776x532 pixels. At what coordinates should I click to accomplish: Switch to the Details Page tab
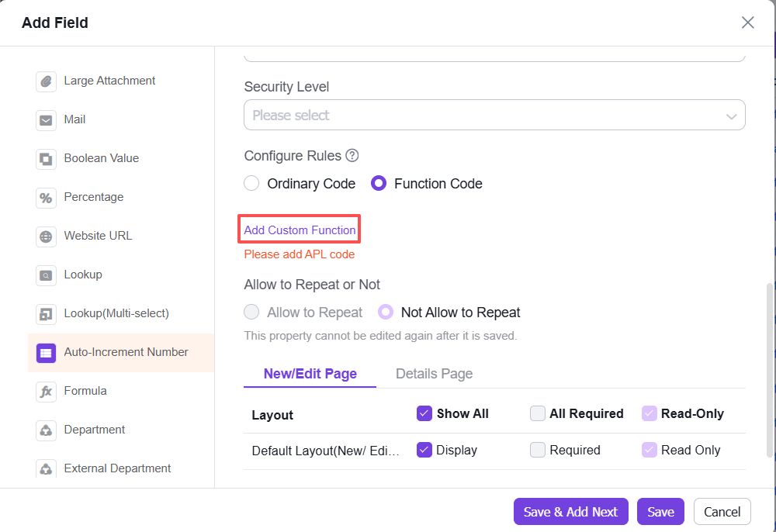[434, 374]
